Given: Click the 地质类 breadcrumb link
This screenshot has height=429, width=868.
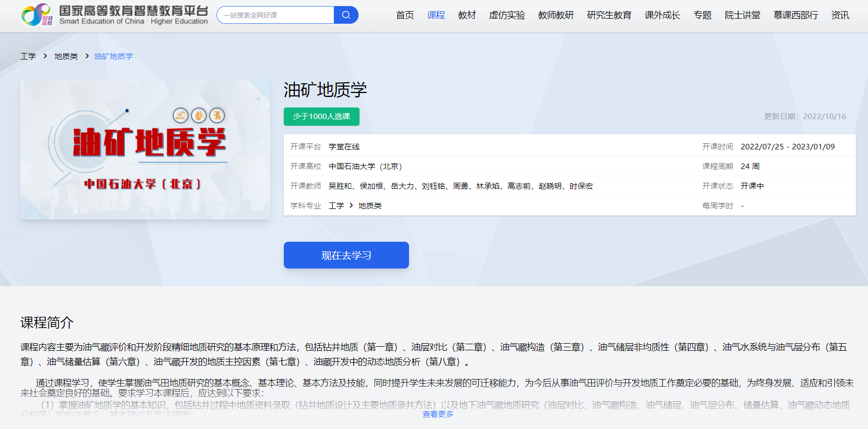Looking at the screenshot, I should [x=66, y=56].
